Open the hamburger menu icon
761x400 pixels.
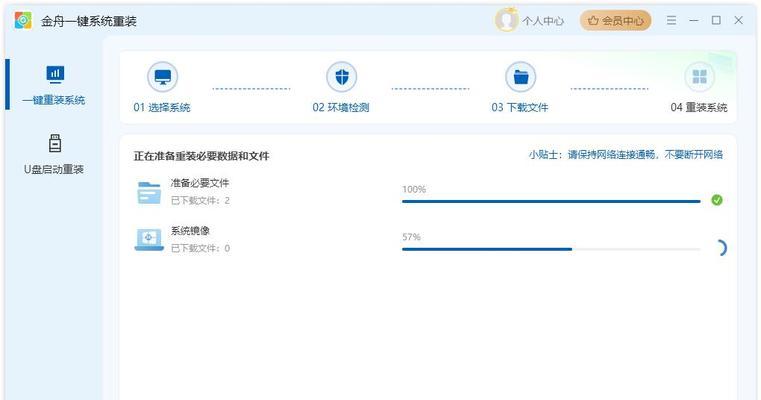(671, 20)
